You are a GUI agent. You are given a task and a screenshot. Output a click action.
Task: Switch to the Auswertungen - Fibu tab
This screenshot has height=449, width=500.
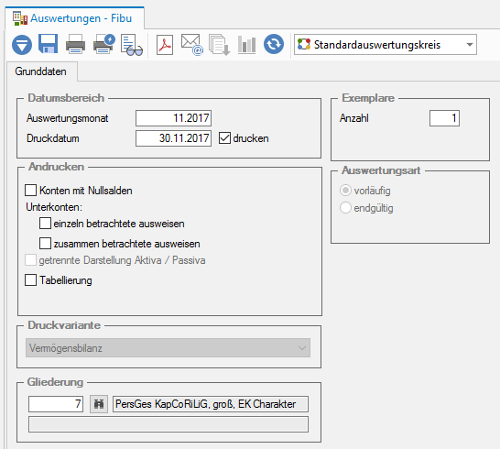(75, 18)
